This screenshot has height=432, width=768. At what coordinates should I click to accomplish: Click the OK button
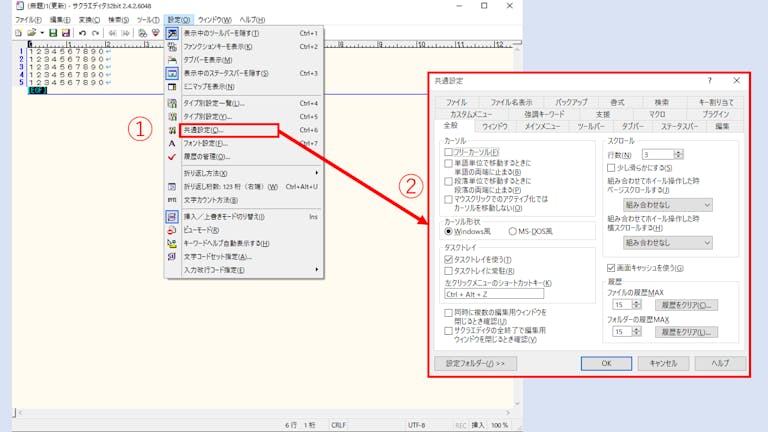point(606,363)
